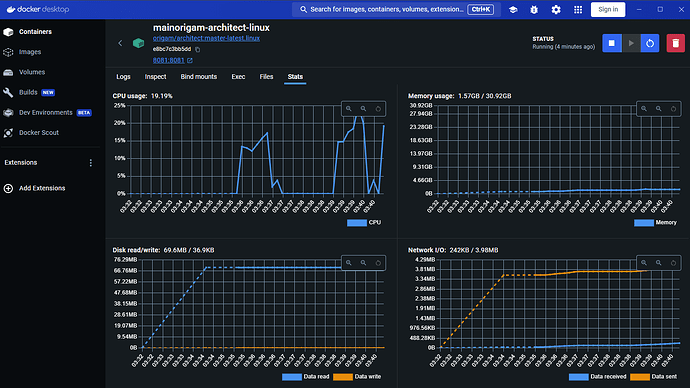Open the troubleshoot bug icon
The height and width of the screenshot is (388, 690).
click(534, 9)
